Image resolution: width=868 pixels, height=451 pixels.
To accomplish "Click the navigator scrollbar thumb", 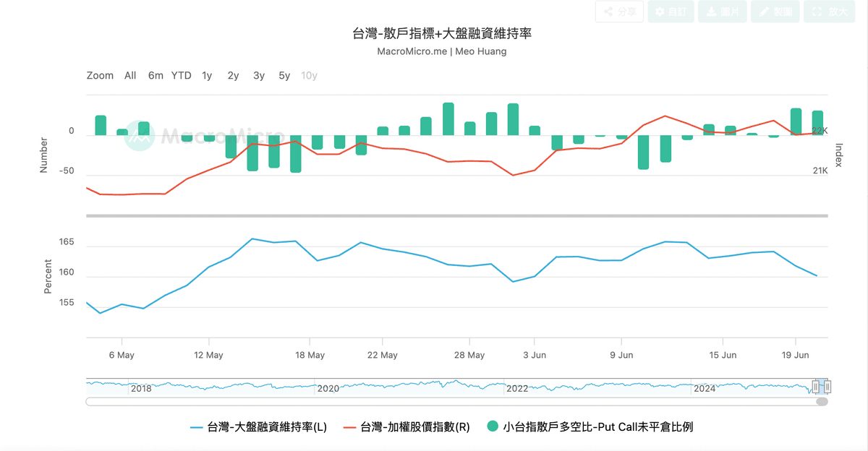I will 822,401.
